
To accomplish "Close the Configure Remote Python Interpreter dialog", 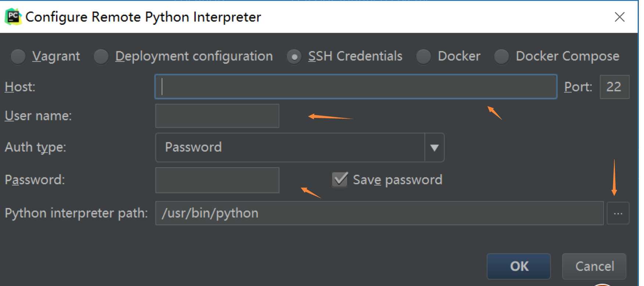I will pyautogui.click(x=620, y=17).
